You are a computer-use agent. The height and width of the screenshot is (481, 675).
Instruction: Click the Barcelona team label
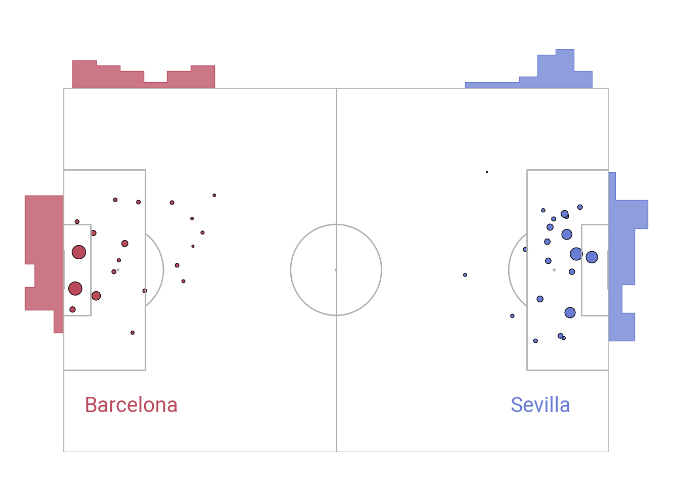coord(131,405)
